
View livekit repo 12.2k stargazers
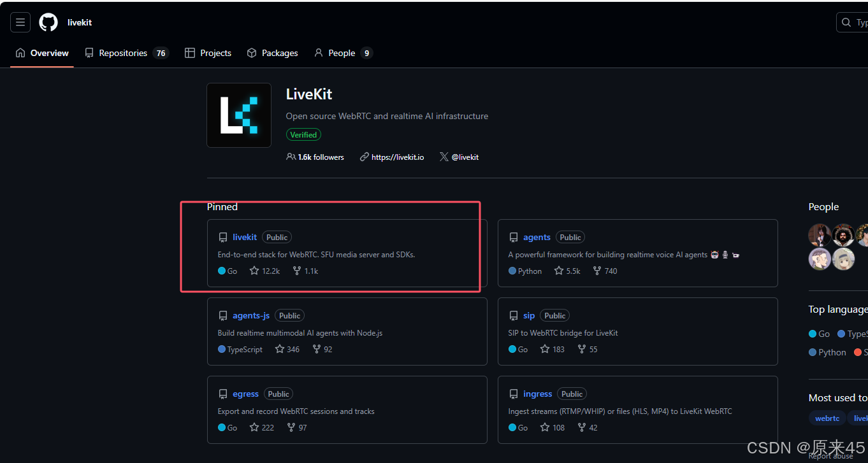264,271
